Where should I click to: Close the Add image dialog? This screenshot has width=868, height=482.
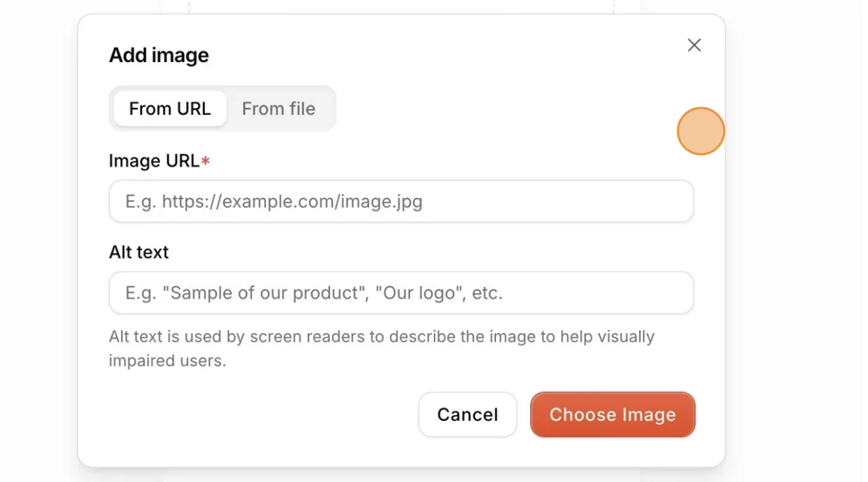point(694,45)
